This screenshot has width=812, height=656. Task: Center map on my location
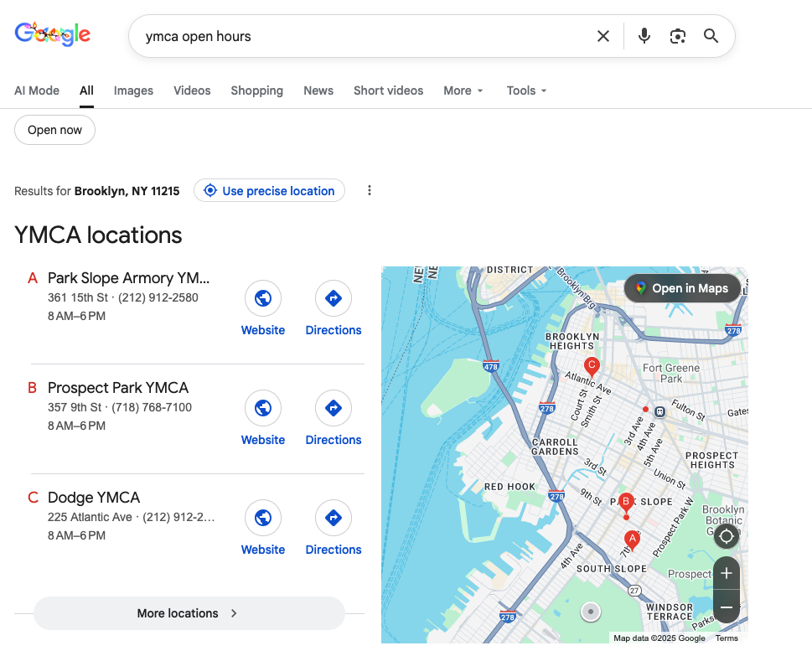pyautogui.click(x=727, y=536)
